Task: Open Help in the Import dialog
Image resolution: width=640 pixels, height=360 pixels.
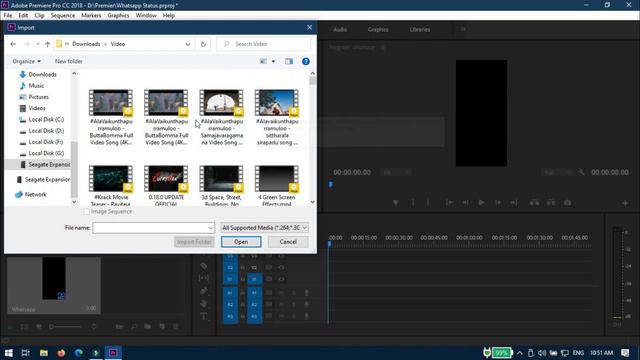Action: [x=306, y=61]
